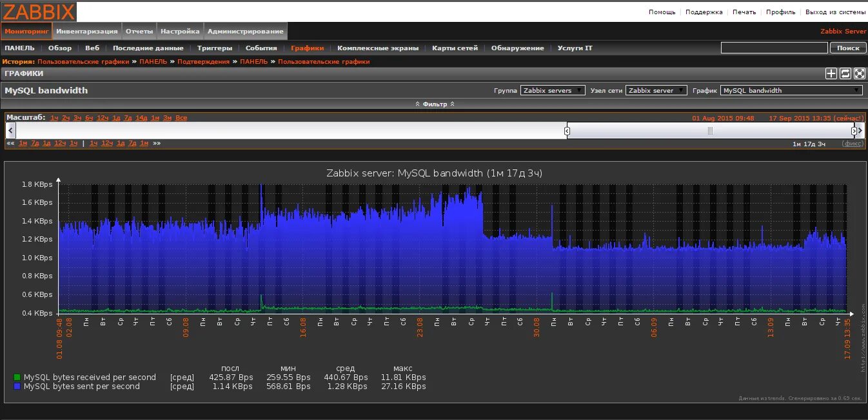Go to Веб submenu item

coord(92,48)
